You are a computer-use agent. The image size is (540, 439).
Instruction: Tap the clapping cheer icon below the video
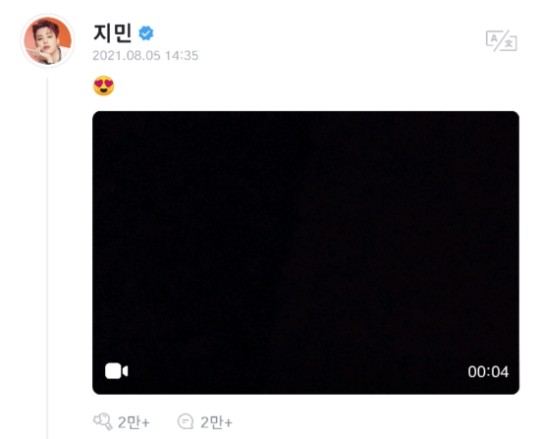(103, 421)
